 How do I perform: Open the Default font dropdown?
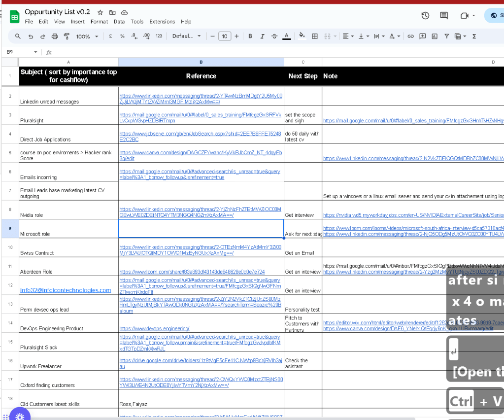point(186,36)
